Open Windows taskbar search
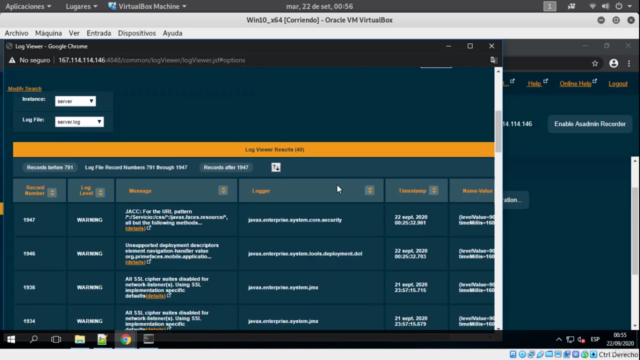The image size is (640, 360). (x=34, y=339)
